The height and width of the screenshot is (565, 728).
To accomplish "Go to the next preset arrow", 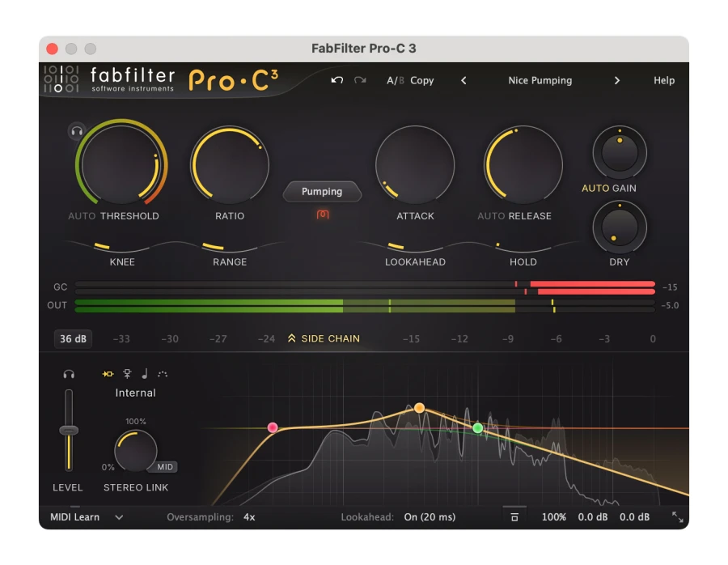I will (616, 80).
